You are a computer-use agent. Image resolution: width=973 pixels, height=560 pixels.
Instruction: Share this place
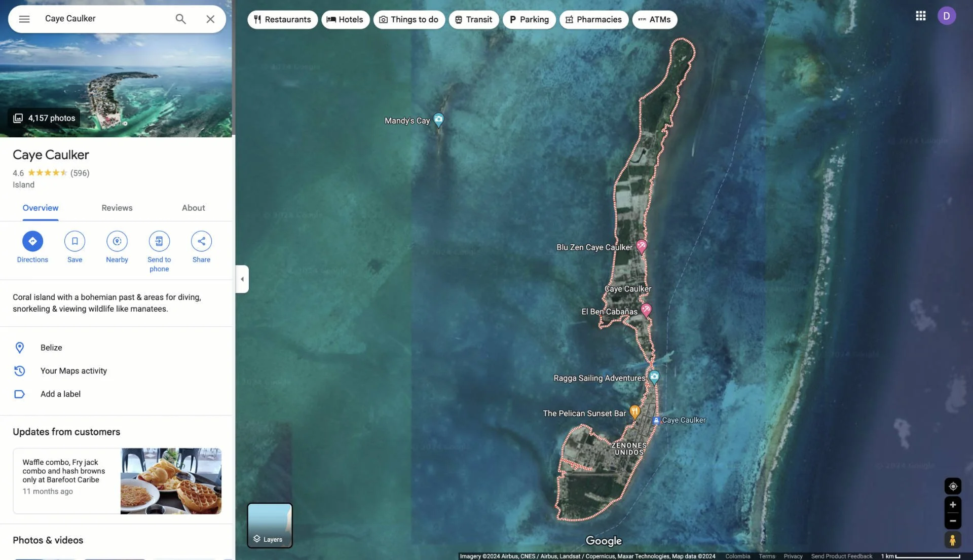coord(201,247)
